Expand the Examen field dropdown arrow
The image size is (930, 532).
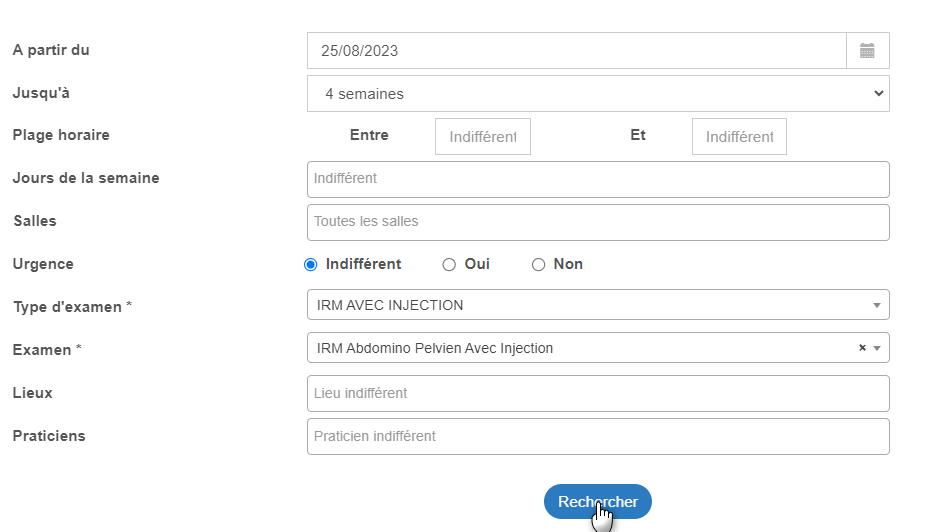(877, 348)
